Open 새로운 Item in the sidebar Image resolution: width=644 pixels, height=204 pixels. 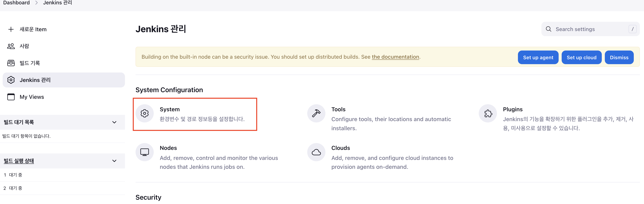point(63,29)
